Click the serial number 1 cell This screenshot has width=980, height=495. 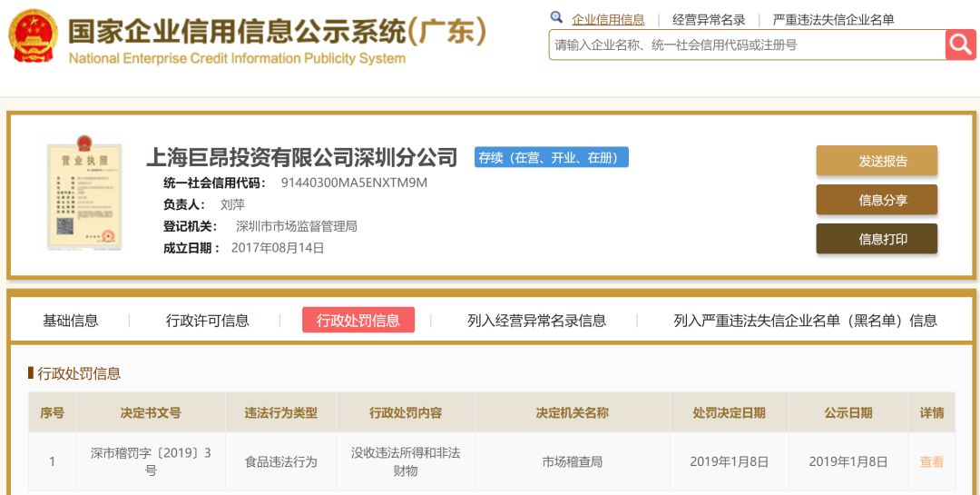coord(52,461)
